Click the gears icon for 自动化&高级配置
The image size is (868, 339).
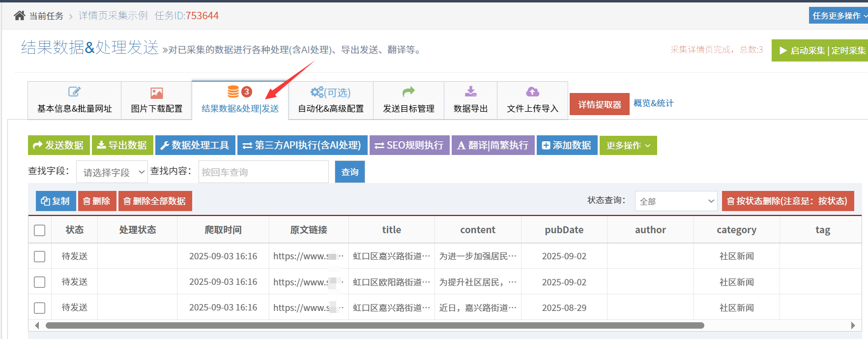(x=317, y=92)
